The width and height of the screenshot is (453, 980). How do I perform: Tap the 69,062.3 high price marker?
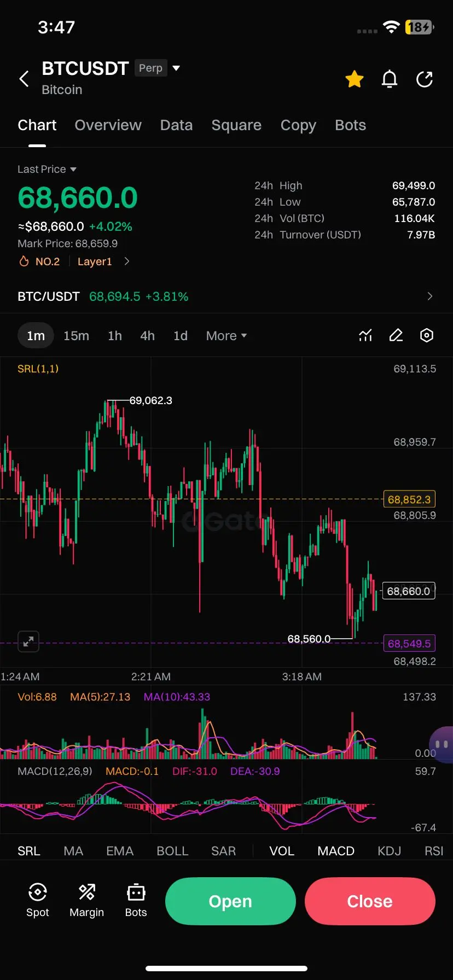[x=150, y=400]
